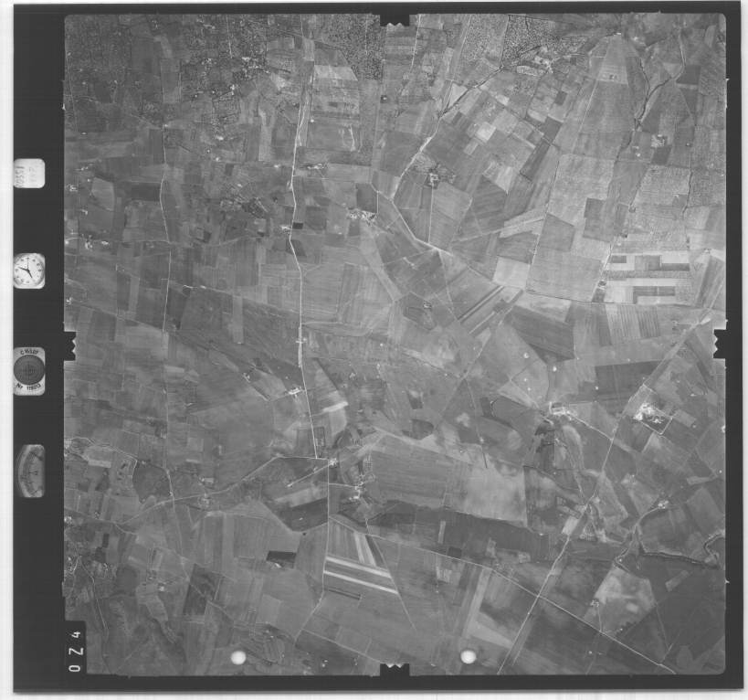Click the frame number 024 label
The image size is (748, 700).
point(75,650)
